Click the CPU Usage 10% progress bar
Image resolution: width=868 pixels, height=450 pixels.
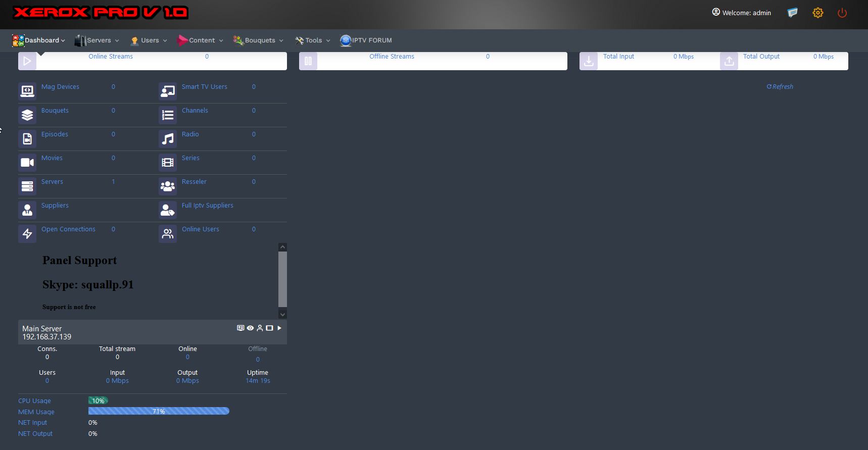coord(98,401)
